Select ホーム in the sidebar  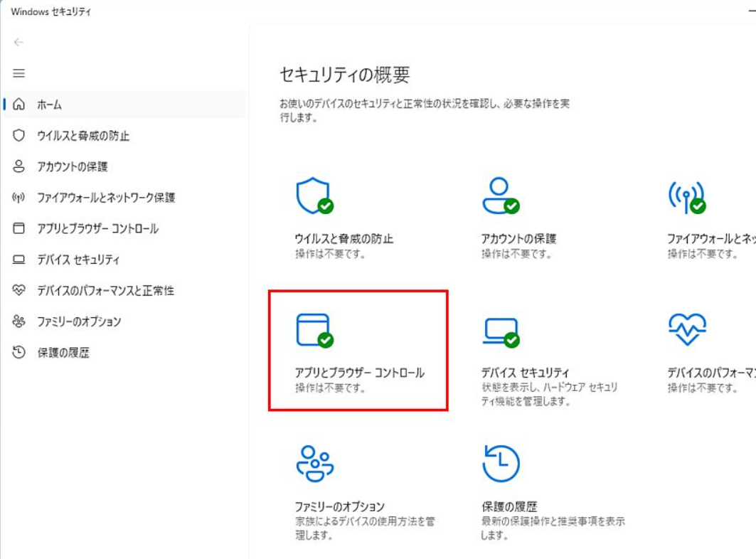(x=50, y=105)
